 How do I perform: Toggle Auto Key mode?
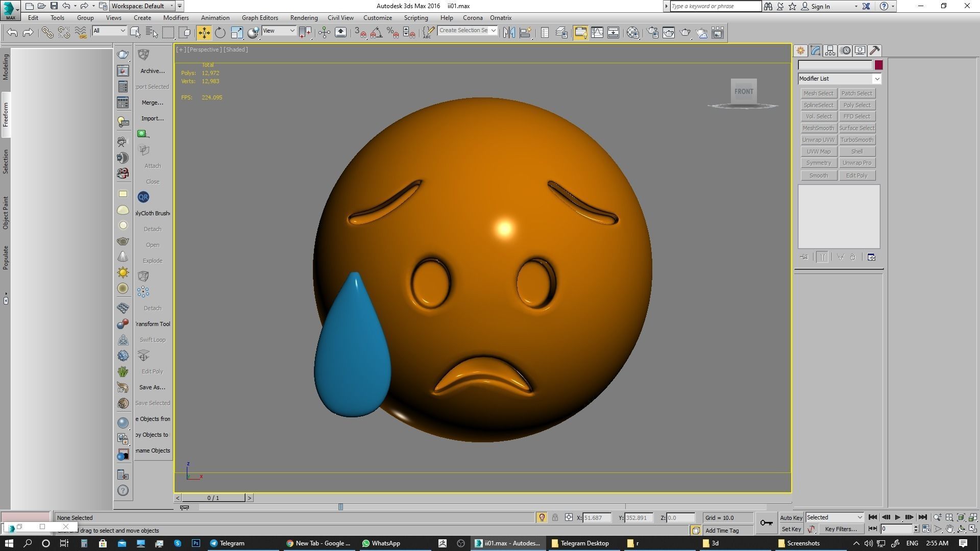[791, 518]
